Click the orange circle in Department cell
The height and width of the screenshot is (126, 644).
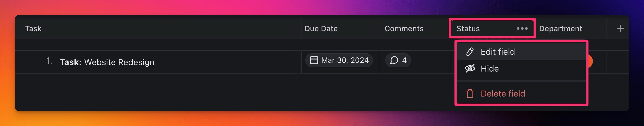[590, 61]
